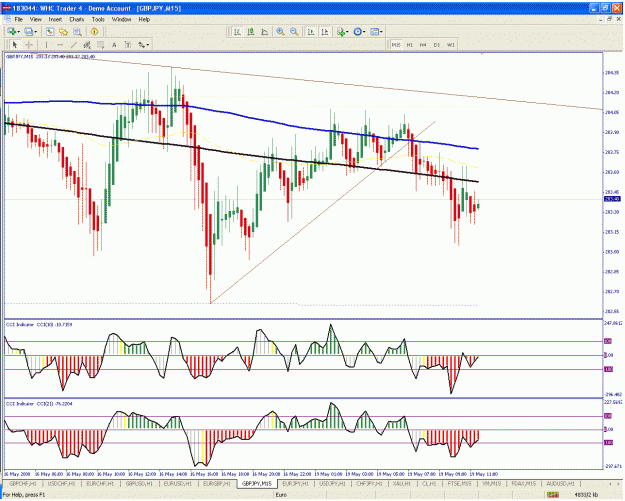Click the Zoom Out magnifier
Image resolution: width=625 pixels, height=501 pixels.
pos(294,31)
